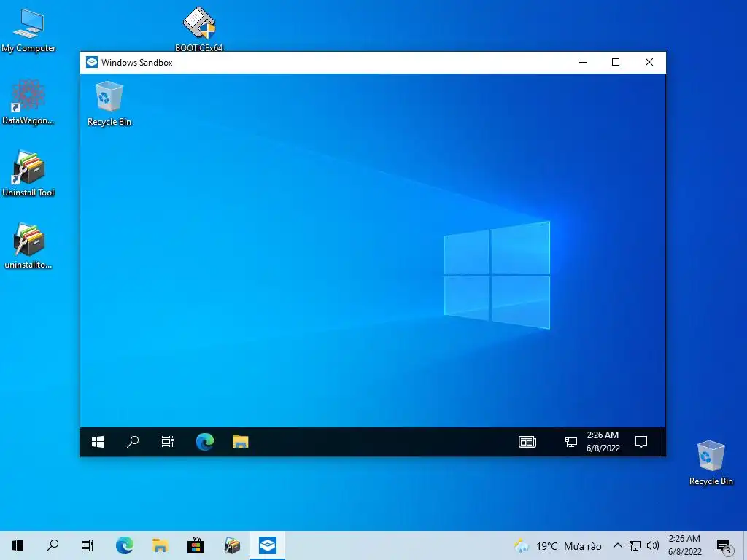Open host taskbar Task View
The height and width of the screenshot is (560, 747).
coord(88,545)
